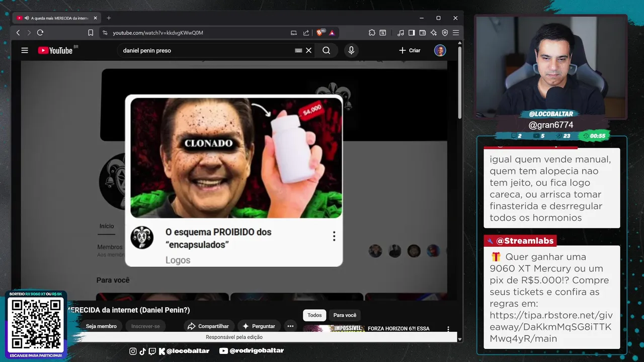Open Brave Rewards triangle icon
The width and height of the screenshot is (644, 362).
coord(332,33)
